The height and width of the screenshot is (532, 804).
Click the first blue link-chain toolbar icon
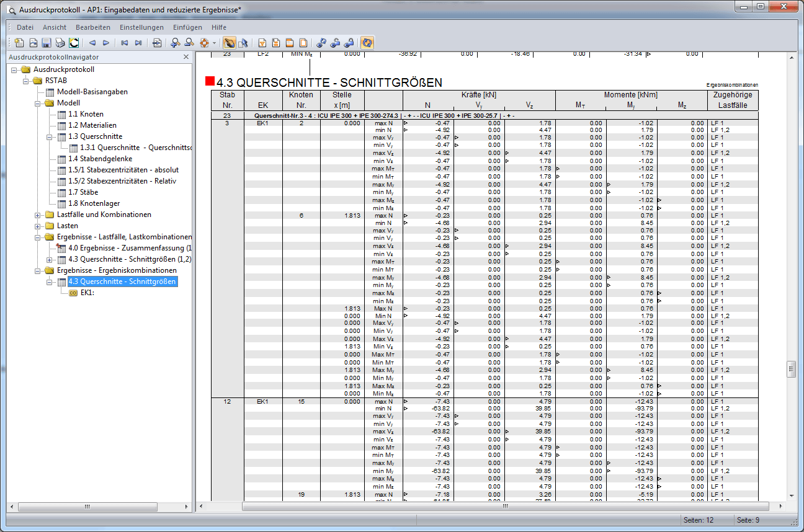321,43
